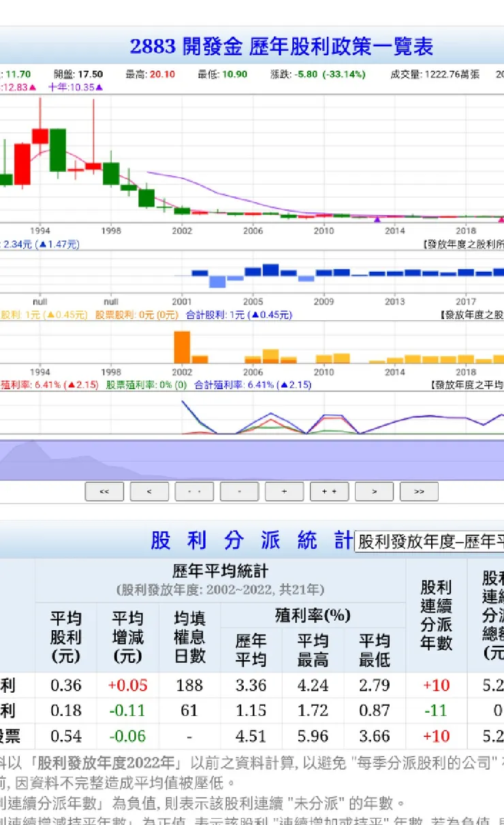This screenshot has width=504, height=825.
Task: Click the fill-days value 188
Action: tap(189, 685)
